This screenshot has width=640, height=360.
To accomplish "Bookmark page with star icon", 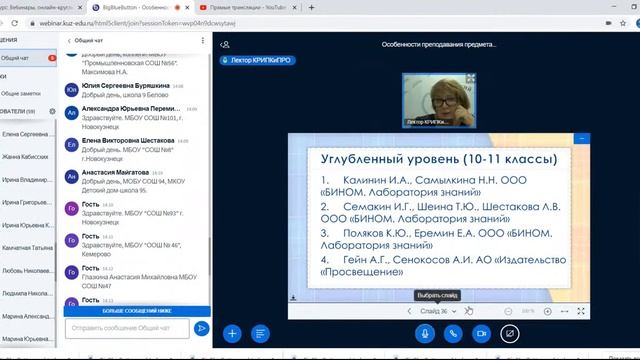I will click(x=623, y=23).
